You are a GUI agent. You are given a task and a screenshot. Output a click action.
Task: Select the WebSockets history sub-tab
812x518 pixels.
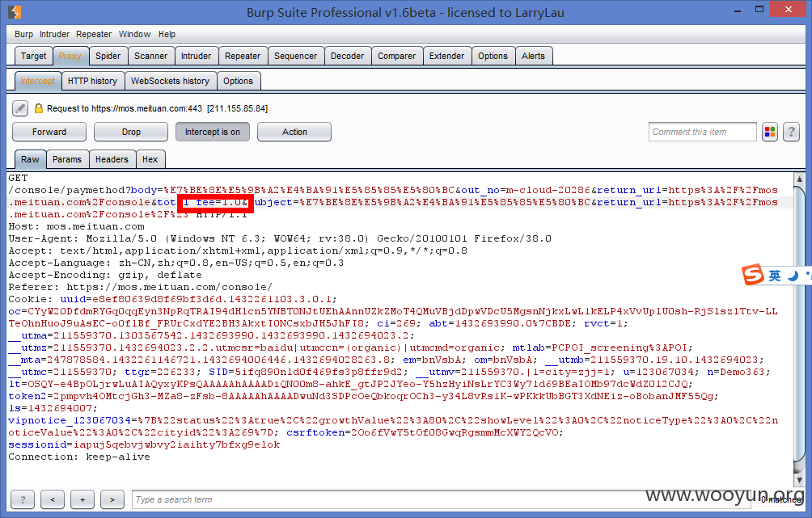[x=171, y=82]
